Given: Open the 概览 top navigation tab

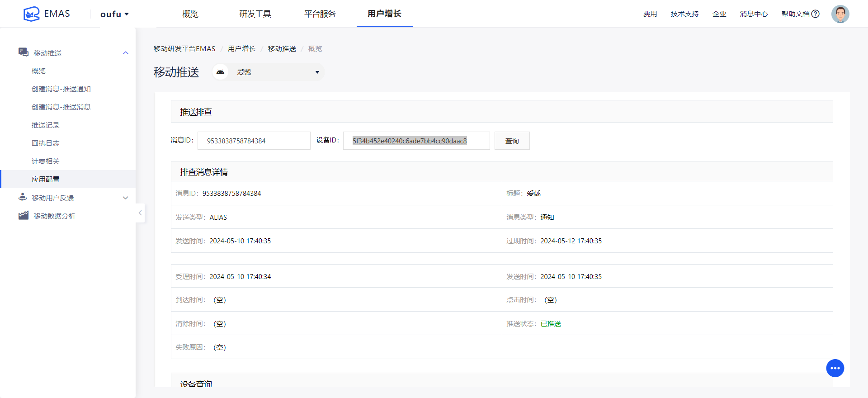Looking at the screenshot, I should click(190, 14).
